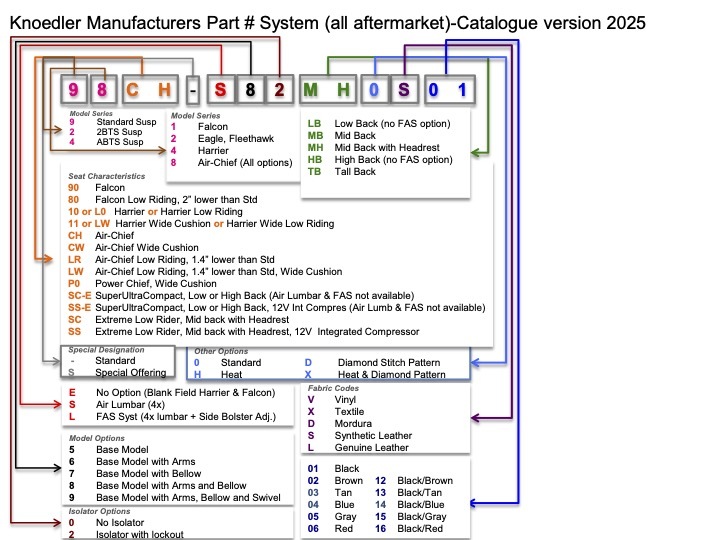Click 'Low Back (no FAS option)' entry
Viewport: 720px width, 540px height.
(379, 124)
